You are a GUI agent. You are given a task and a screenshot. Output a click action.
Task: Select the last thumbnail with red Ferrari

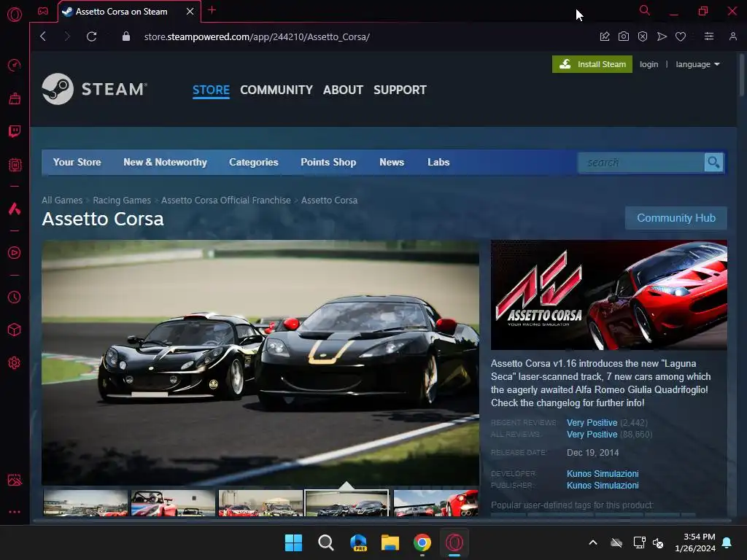tap(436, 503)
